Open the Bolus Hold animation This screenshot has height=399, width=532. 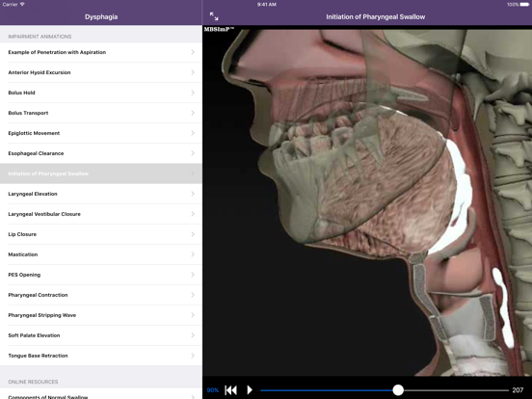101,93
